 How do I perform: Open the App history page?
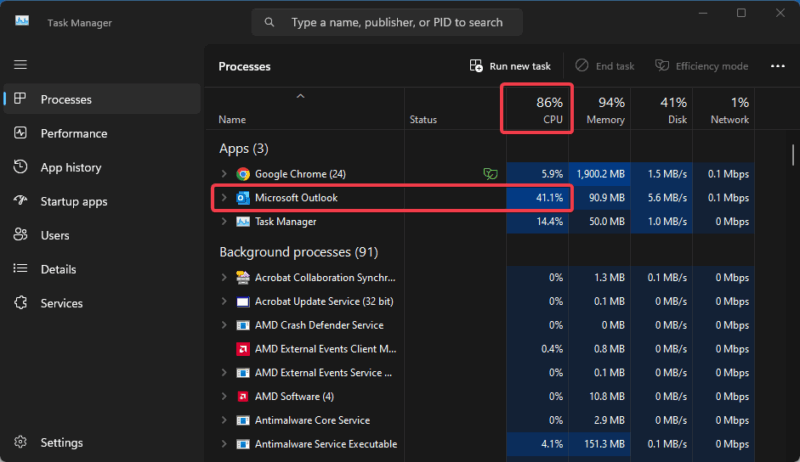coord(102,167)
